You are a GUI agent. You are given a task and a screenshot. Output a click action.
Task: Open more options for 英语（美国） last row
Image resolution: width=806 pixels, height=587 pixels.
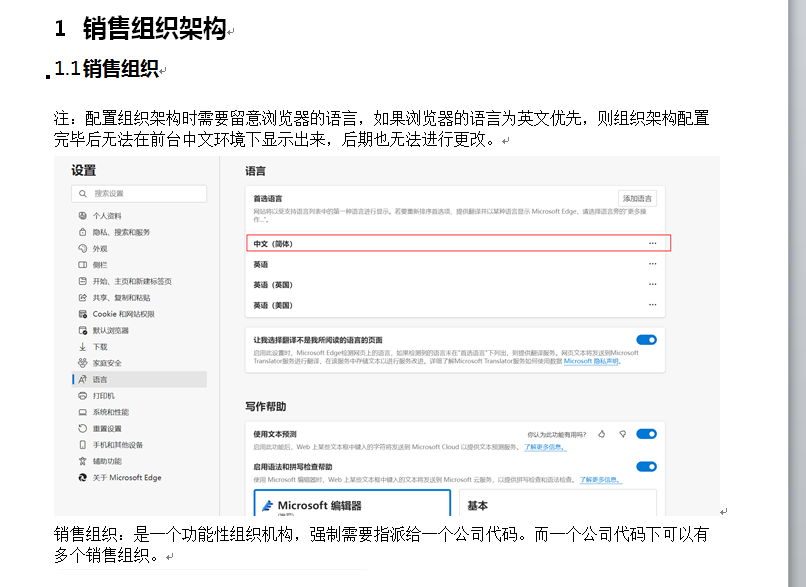pyautogui.click(x=652, y=305)
